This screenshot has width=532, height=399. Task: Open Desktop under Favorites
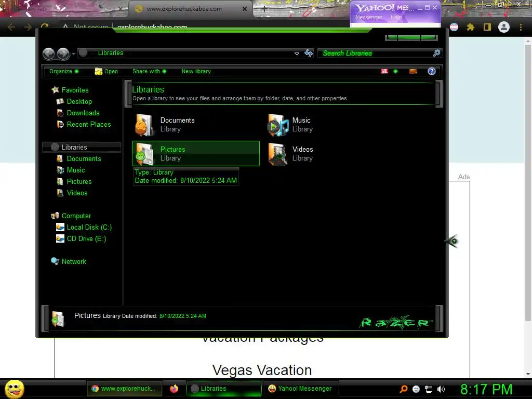(x=79, y=101)
